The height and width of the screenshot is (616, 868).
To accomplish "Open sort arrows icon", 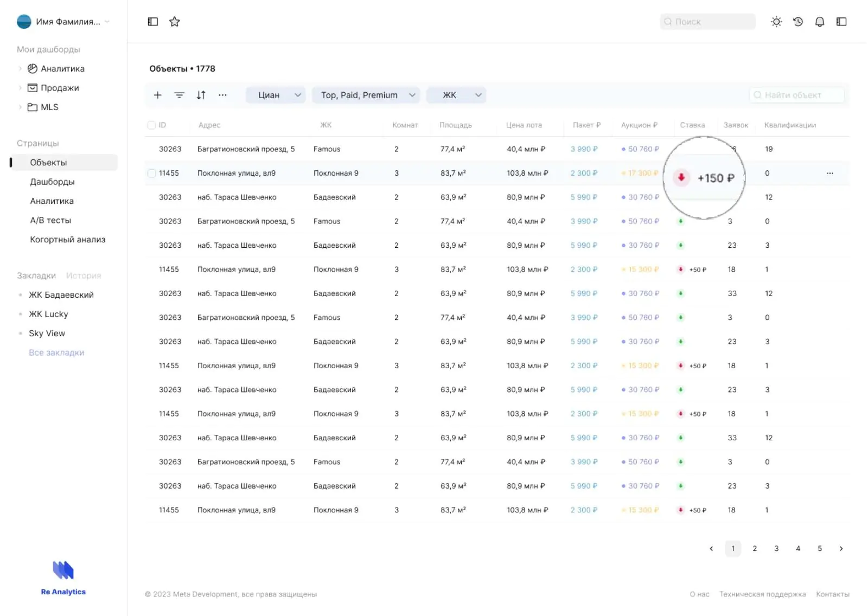I will pos(201,95).
